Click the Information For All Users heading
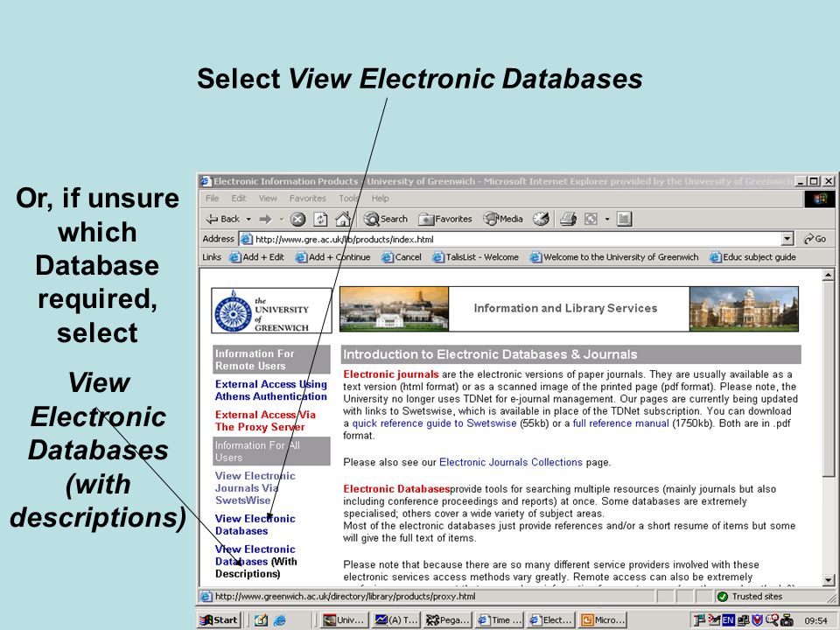 [271, 451]
